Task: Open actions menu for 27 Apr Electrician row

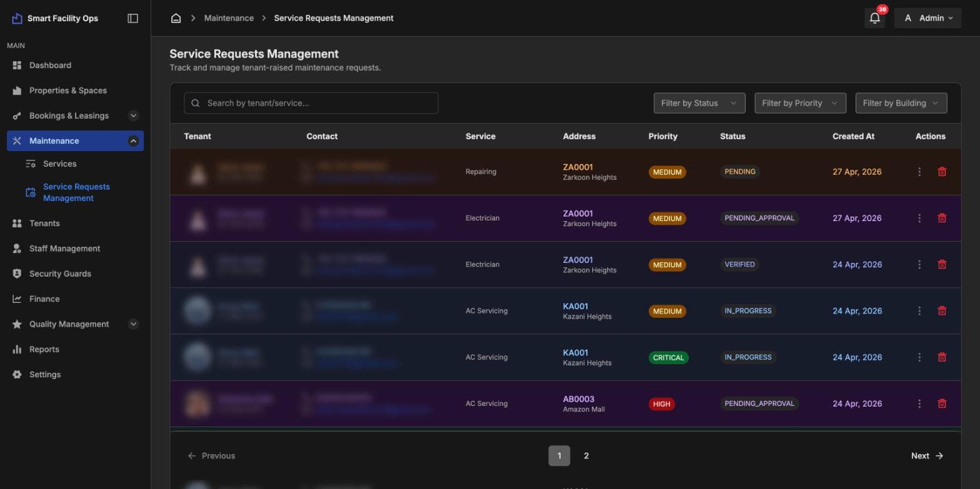Action: tap(919, 218)
